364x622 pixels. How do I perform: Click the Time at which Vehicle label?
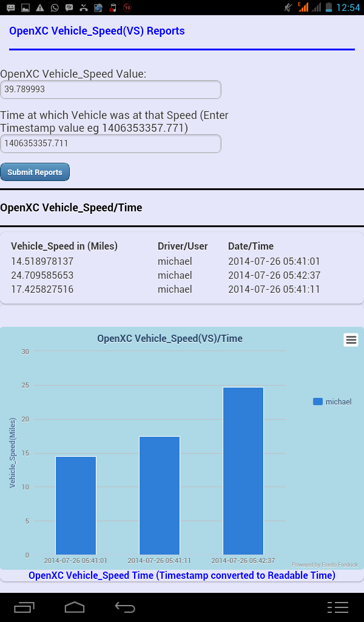[114, 121]
